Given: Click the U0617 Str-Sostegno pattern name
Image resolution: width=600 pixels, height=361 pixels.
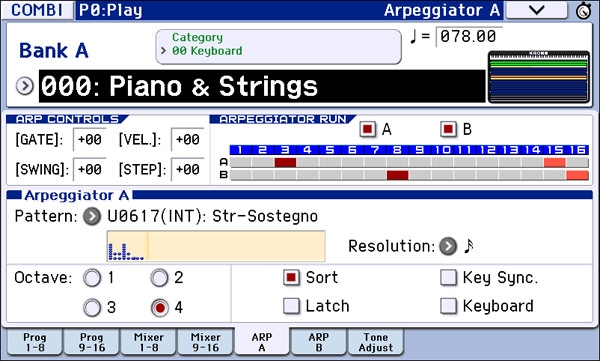Looking at the screenshot, I should click(x=212, y=216).
